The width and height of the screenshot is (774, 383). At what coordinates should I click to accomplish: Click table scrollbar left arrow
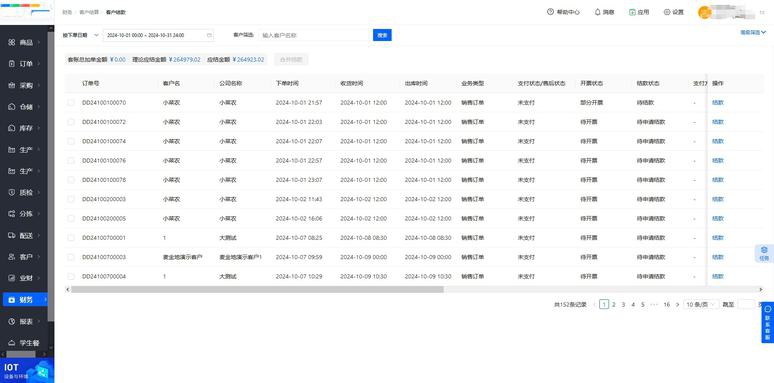pos(68,290)
